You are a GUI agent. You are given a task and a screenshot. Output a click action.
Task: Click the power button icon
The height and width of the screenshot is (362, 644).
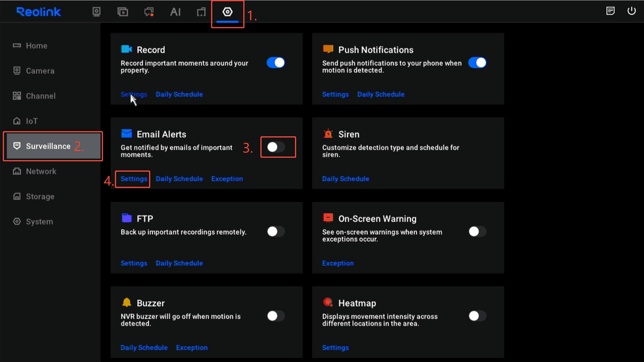(x=632, y=11)
